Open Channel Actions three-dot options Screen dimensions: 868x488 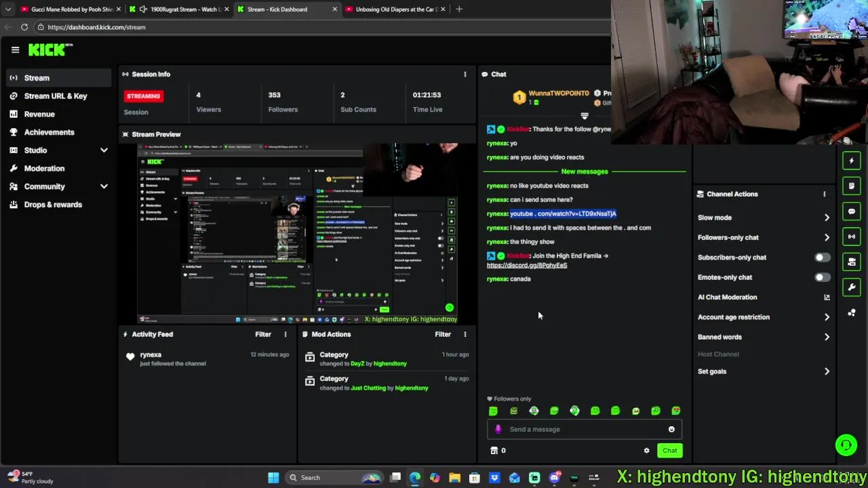(x=824, y=194)
